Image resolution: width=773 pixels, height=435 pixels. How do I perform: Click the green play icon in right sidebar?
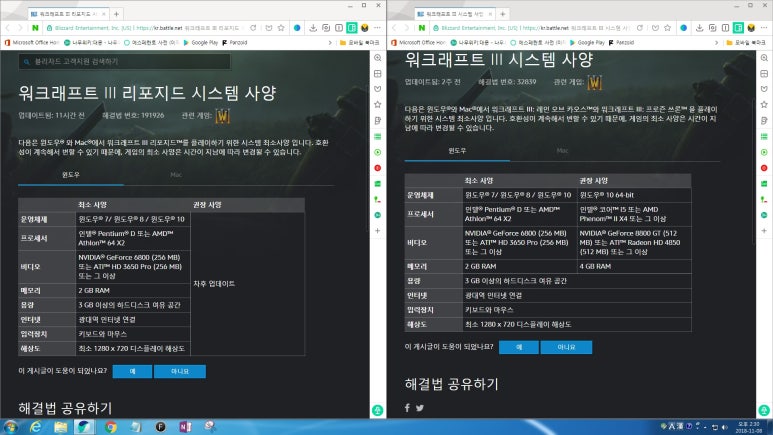point(764,152)
